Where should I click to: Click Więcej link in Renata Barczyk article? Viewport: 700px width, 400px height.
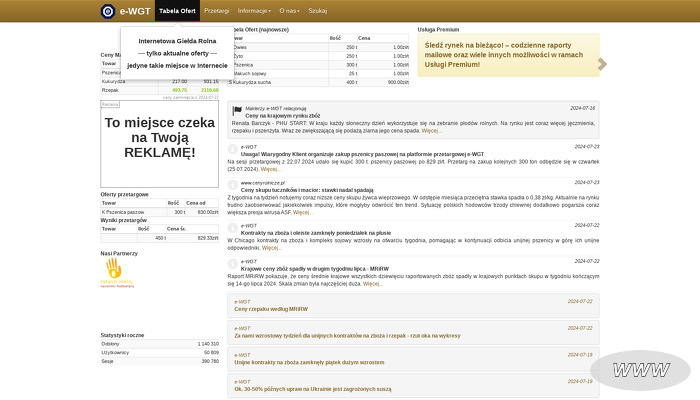432,131
